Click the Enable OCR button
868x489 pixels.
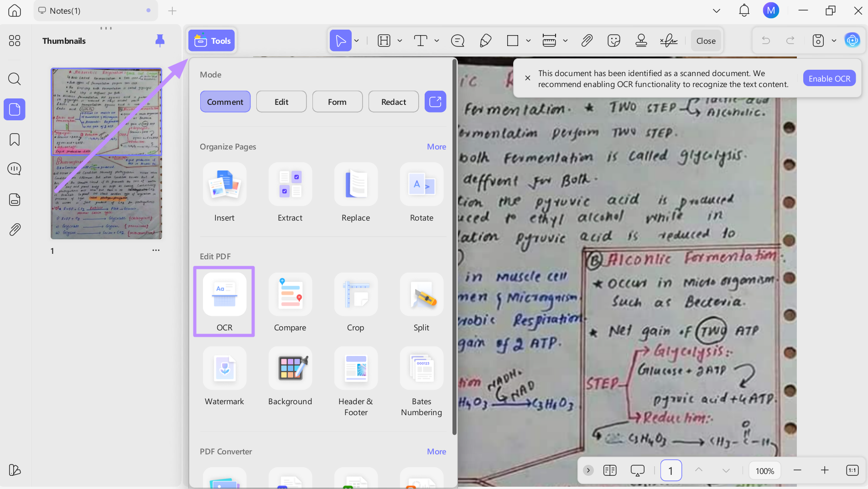tap(829, 78)
